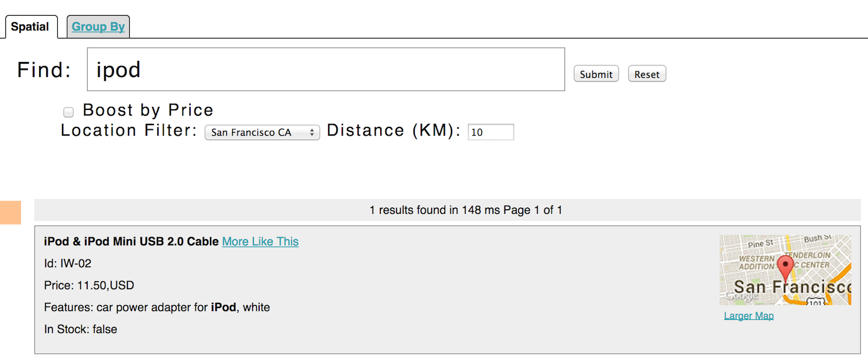This screenshot has width=868, height=363.
Task: Switch to the Group By tab
Action: pyautogui.click(x=98, y=26)
